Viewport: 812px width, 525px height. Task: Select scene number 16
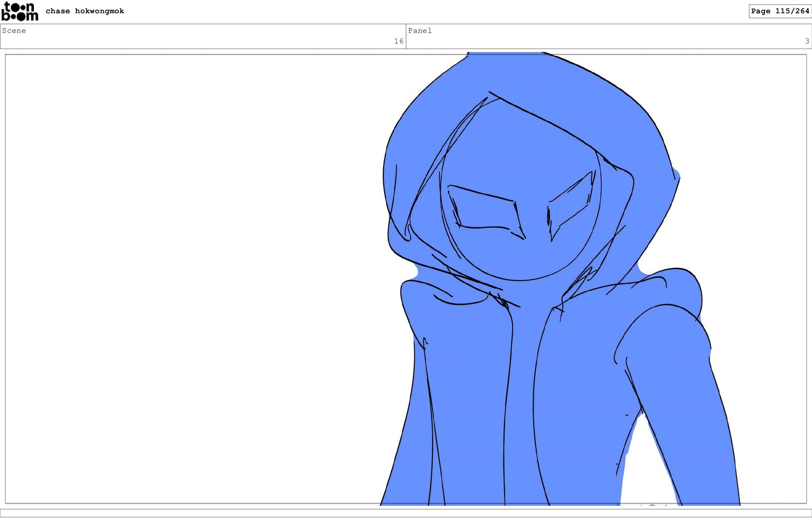tap(398, 41)
